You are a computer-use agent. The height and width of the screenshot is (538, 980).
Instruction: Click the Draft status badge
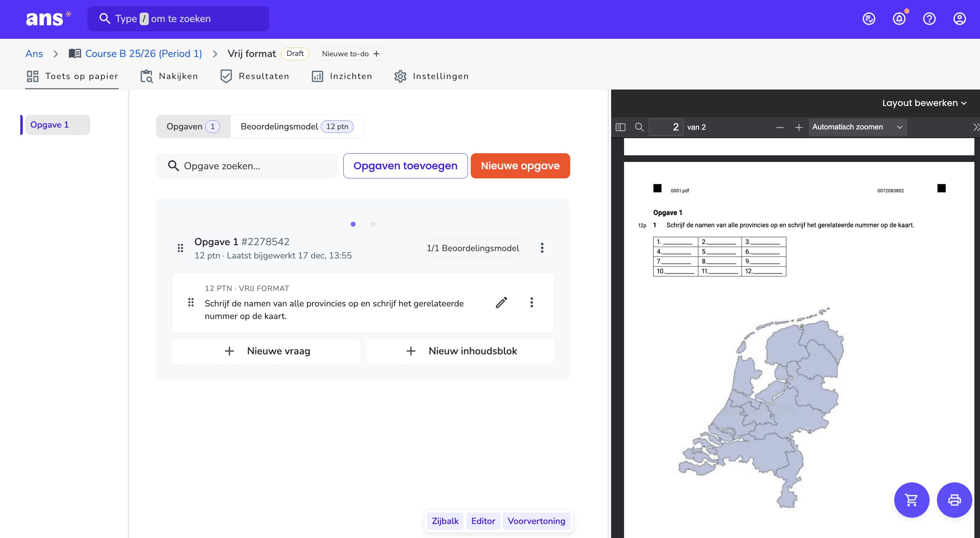click(x=295, y=54)
